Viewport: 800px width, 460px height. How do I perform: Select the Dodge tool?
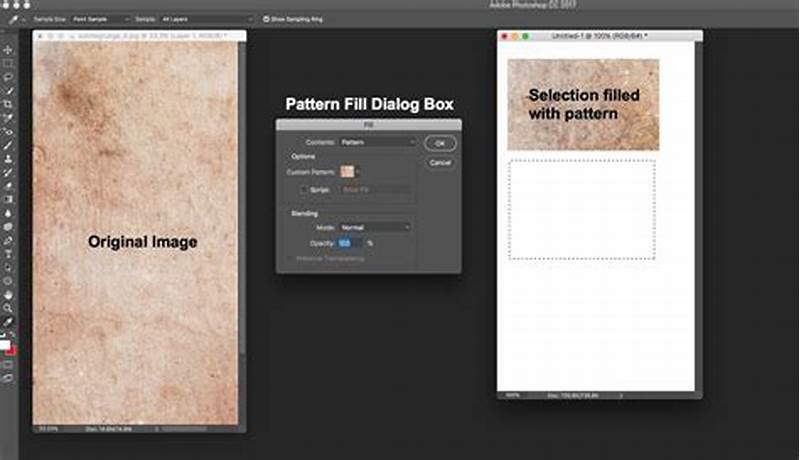point(8,226)
